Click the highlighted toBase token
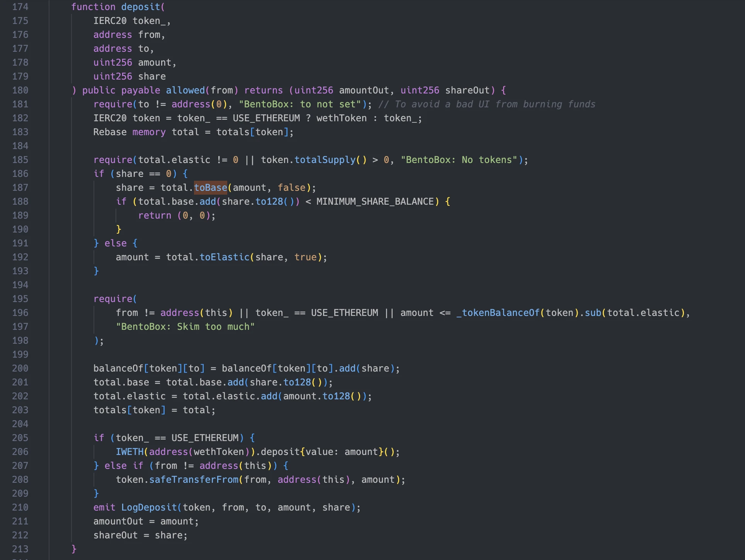The width and height of the screenshot is (745, 560). click(211, 188)
